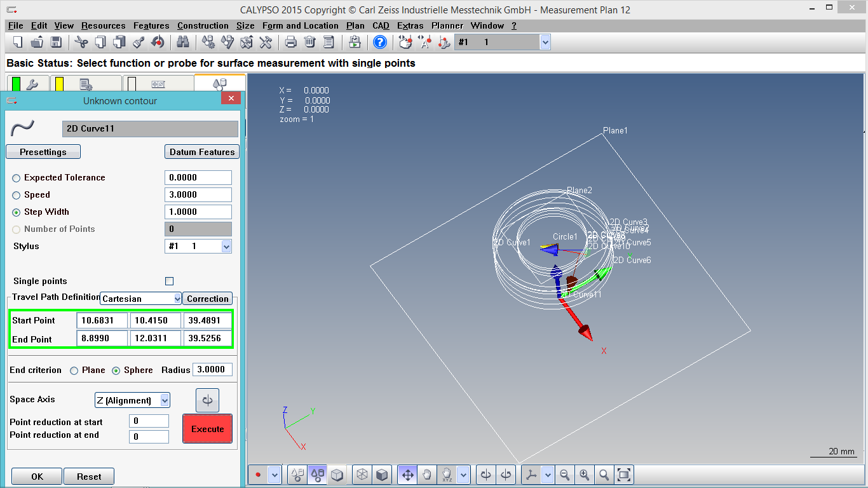Screen dimensions: 868x488
Task: Open the Stylus dropdown in contour dialog
Action: pos(226,246)
